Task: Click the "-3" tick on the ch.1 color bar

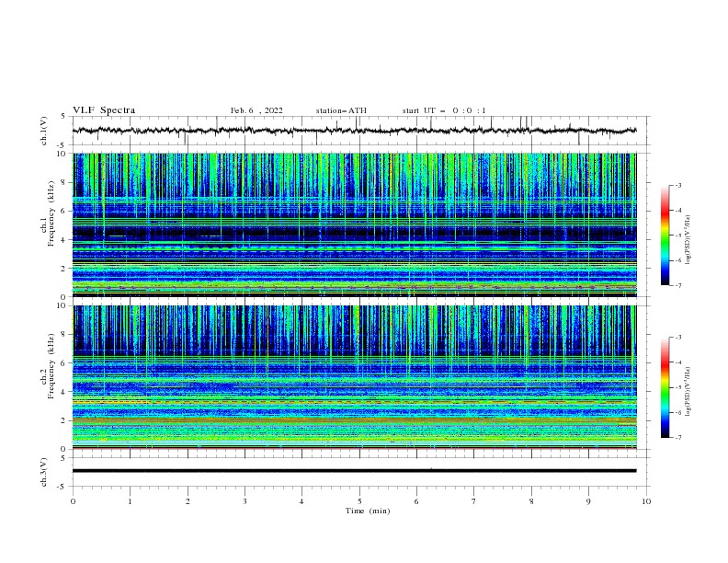Action: coord(677,185)
